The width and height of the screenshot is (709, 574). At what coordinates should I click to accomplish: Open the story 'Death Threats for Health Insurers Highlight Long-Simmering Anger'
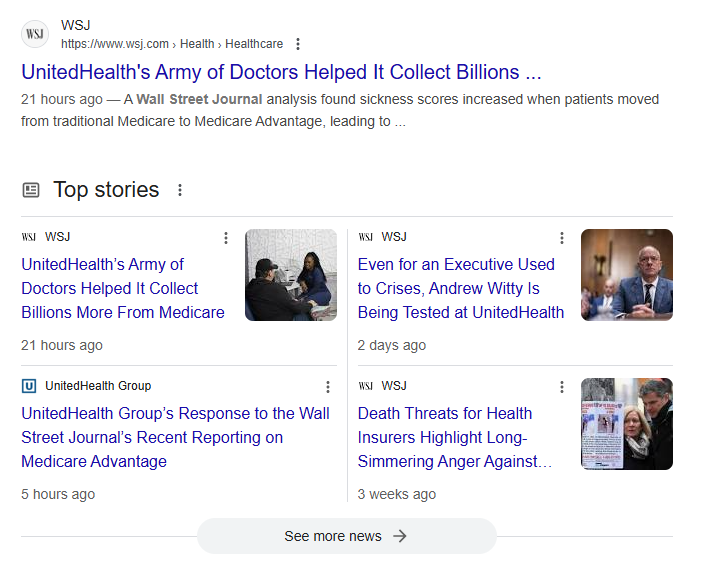(x=455, y=437)
